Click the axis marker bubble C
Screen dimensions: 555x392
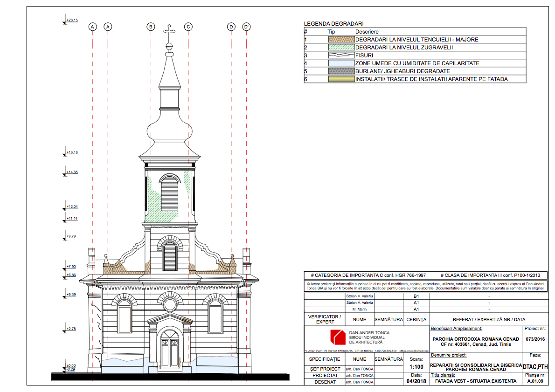pos(188,27)
